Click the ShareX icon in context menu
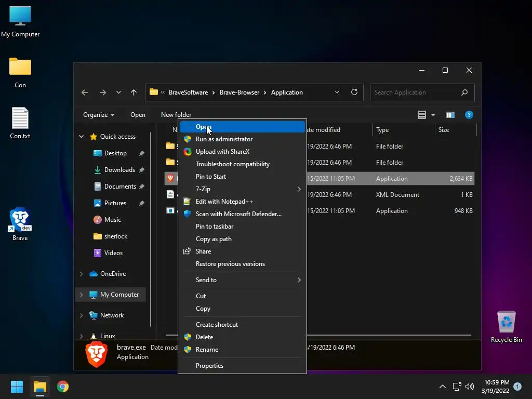The width and height of the screenshot is (532, 399). coord(187,152)
